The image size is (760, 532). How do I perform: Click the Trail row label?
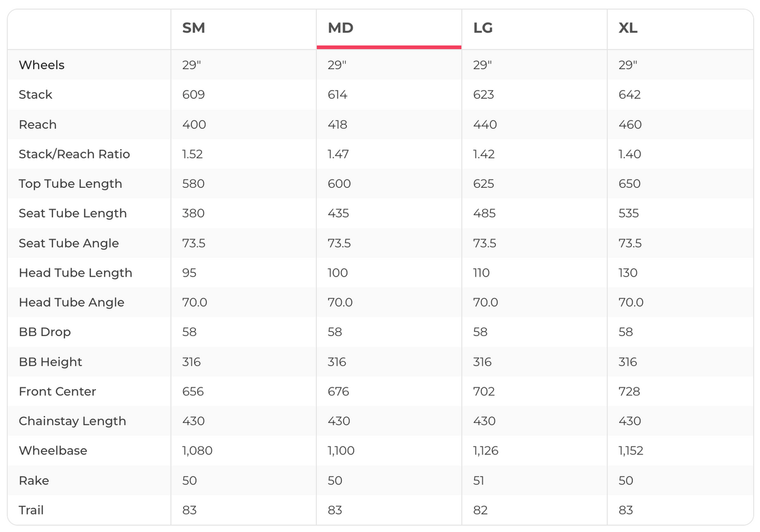[x=31, y=510]
